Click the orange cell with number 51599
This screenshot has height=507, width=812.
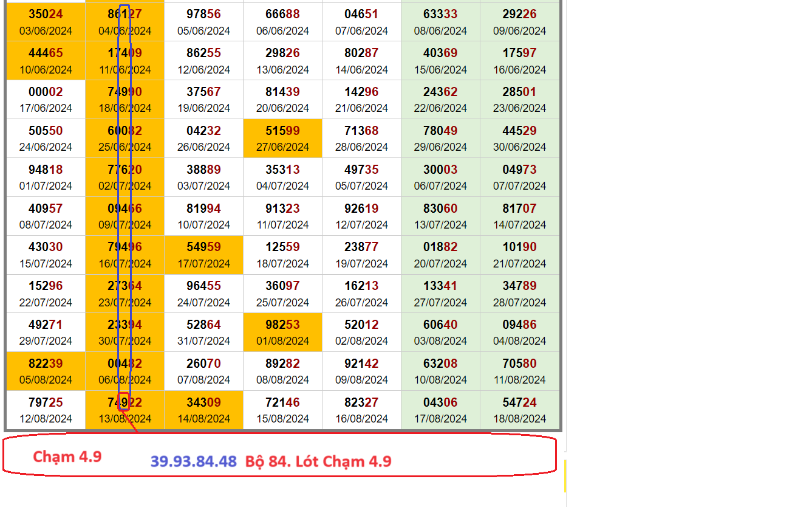tap(282, 138)
